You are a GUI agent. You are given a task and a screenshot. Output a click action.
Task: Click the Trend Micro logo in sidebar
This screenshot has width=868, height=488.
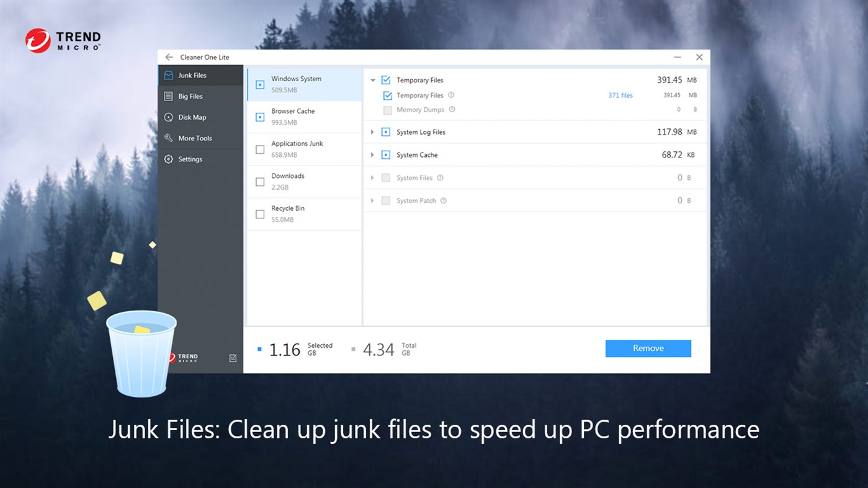click(183, 358)
